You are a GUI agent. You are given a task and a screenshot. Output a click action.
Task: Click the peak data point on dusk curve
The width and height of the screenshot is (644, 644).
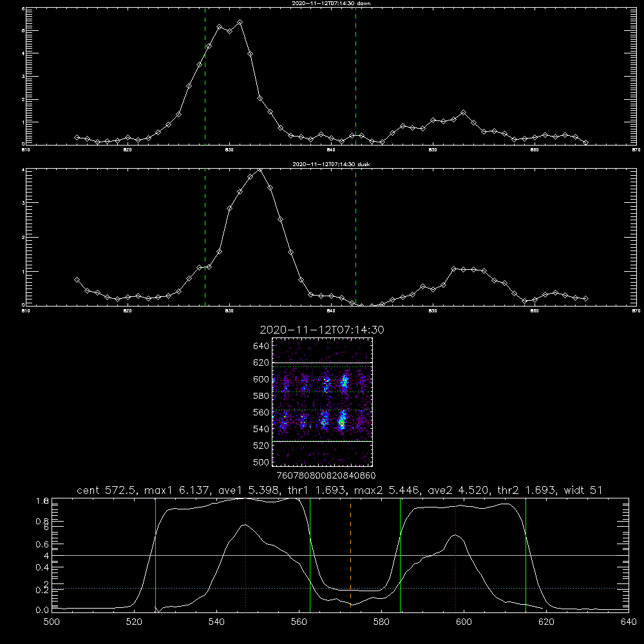(x=259, y=169)
